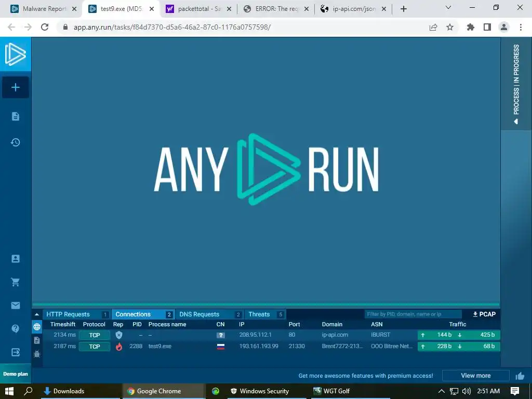Select the network globe icon in bottom panel
This screenshot has width=532, height=399.
[37, 327]
